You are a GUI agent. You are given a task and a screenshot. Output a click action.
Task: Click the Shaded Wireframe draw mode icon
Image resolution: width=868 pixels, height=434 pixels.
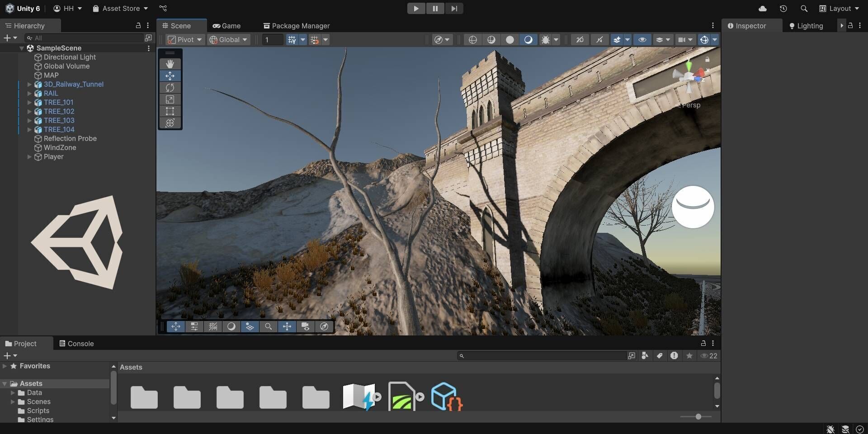pyautogui.click(x=491, y=40)
